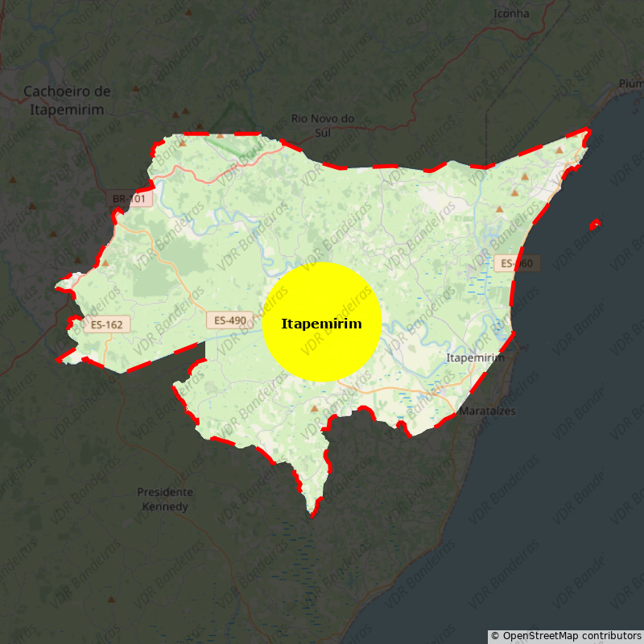Click the ES-060 road shield near coast
644x644 pixels.
point(517,263)
